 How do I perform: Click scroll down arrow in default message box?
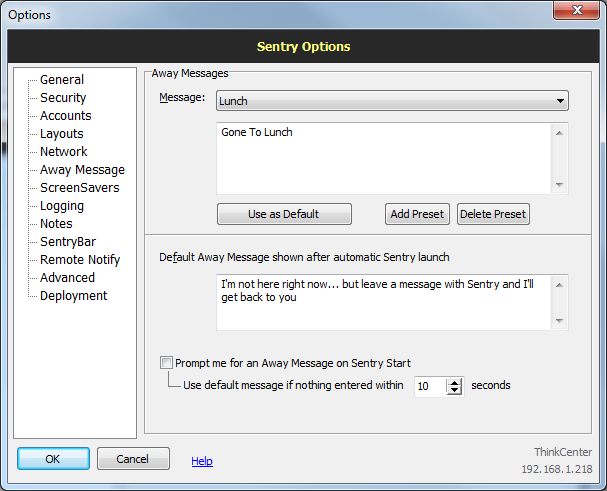pos(559,321)
